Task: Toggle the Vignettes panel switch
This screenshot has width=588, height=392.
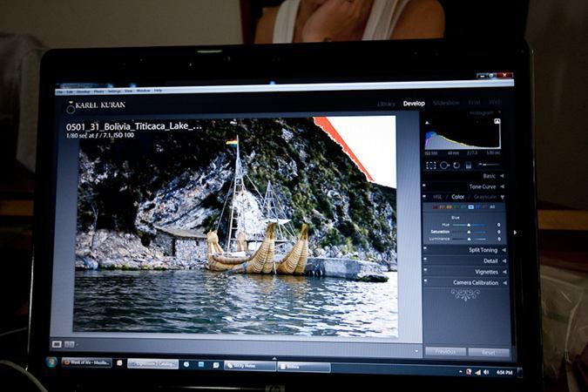Action: tap(425, 270)
